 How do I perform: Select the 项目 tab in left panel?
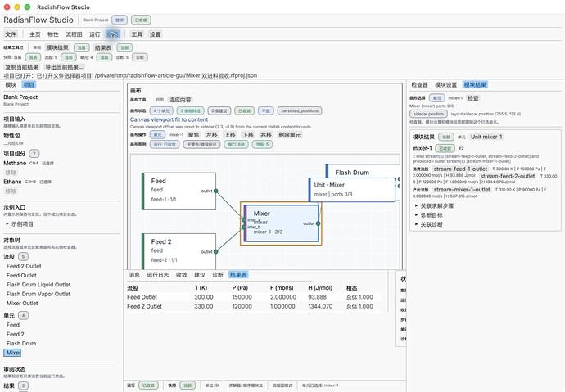pos(29,84)
